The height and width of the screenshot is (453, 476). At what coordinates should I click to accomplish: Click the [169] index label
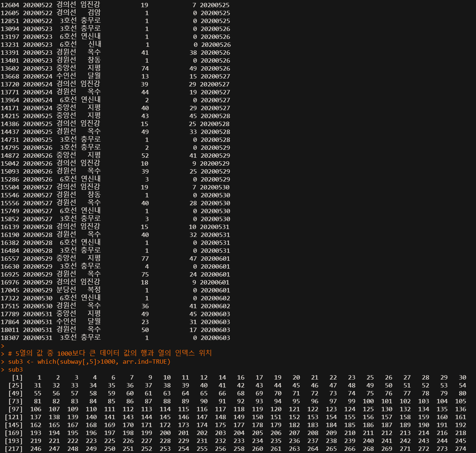14,433
